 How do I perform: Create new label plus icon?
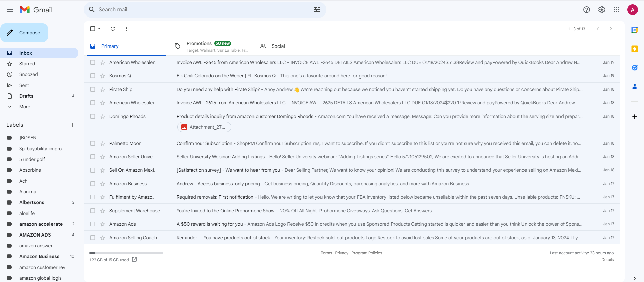72,125
